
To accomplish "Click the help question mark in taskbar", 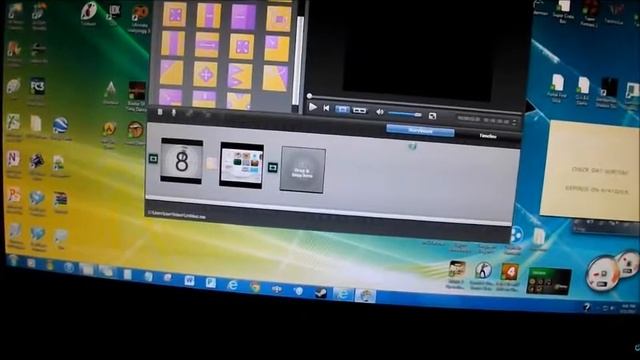I will point(587,307).
